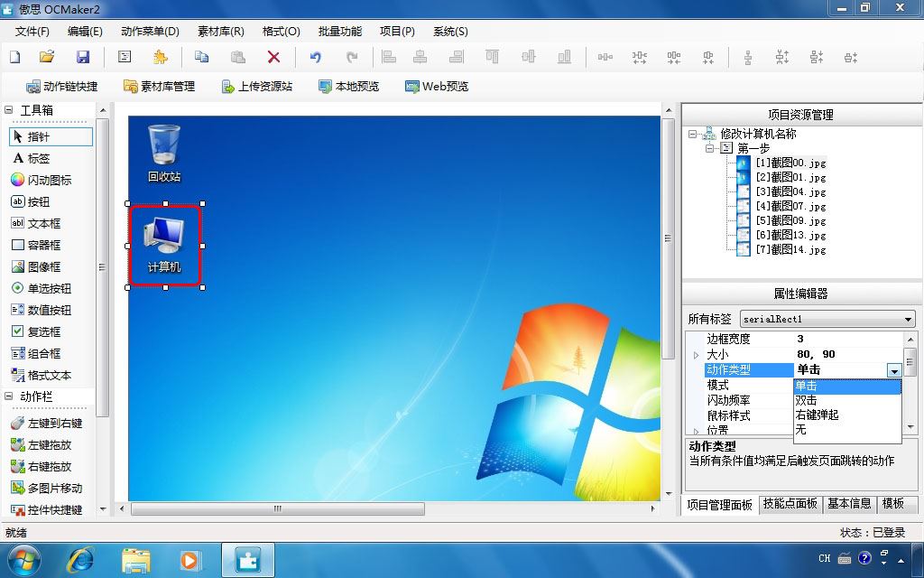Choose 右键弹起 in action type list
924x578 pixels.
tap(847, 415)
